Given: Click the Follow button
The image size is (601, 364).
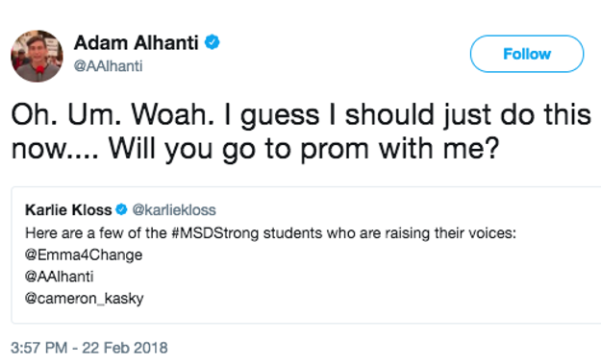Looking at the screenshot, I should click(x=527, y=54).
